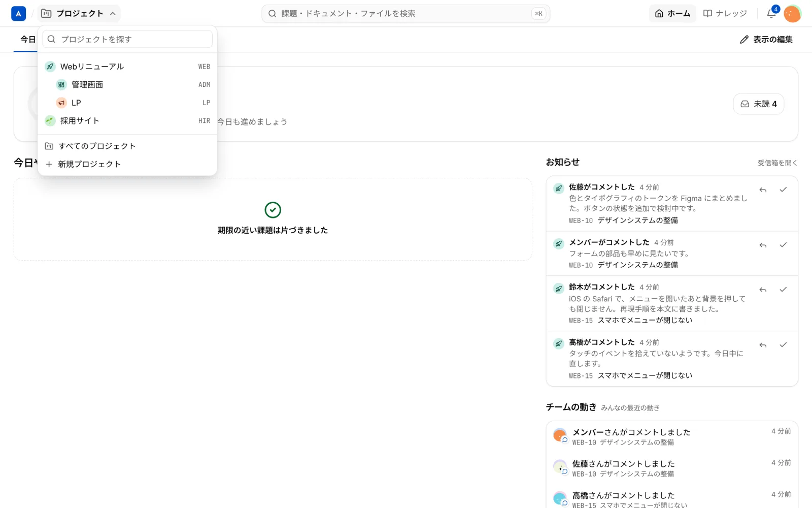Image resolution: width=812 pixels, height=508 pixels.
Task: Open the ナレッジ section
Action: 725,14
